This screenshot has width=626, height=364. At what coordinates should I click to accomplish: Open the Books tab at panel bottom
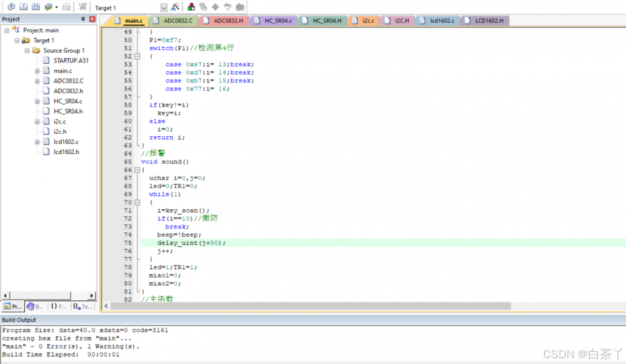click(x=35, y=306)
